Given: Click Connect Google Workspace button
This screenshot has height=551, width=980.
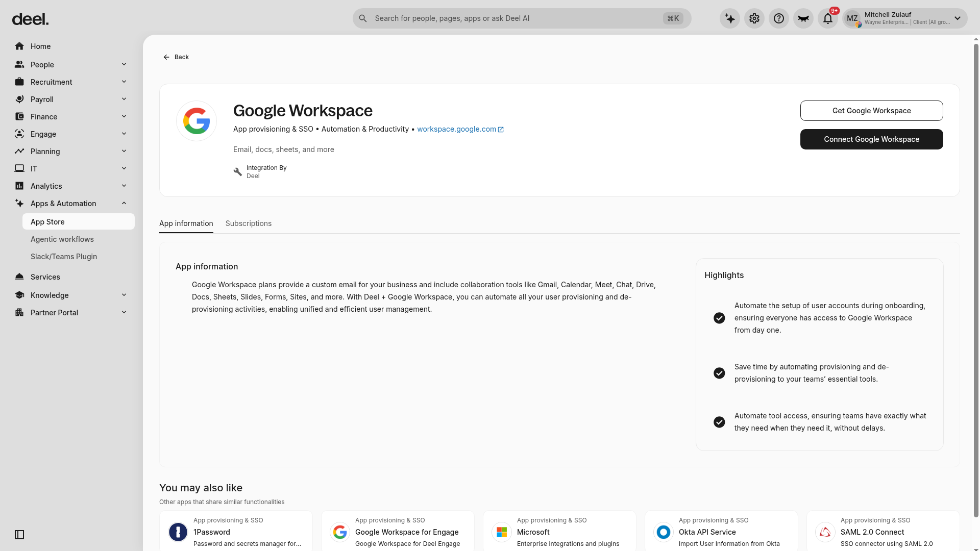Looking at the screenshot, I should 872,139.
